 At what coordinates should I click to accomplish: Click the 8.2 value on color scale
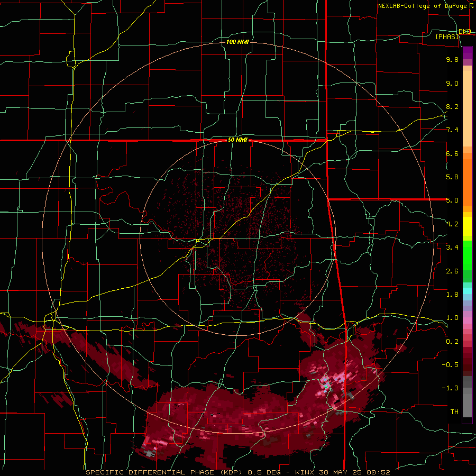[x=452, y=106]
